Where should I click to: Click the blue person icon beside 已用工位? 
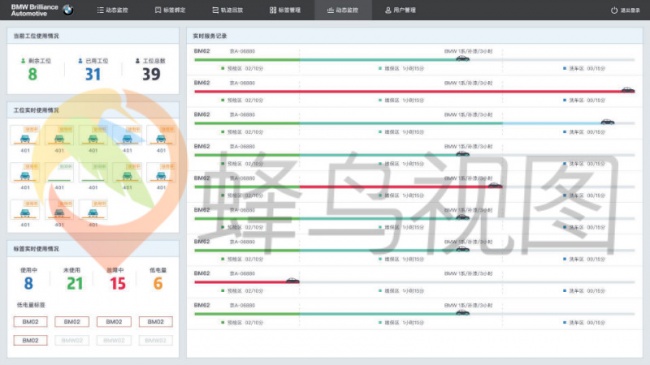pos(80,61)
